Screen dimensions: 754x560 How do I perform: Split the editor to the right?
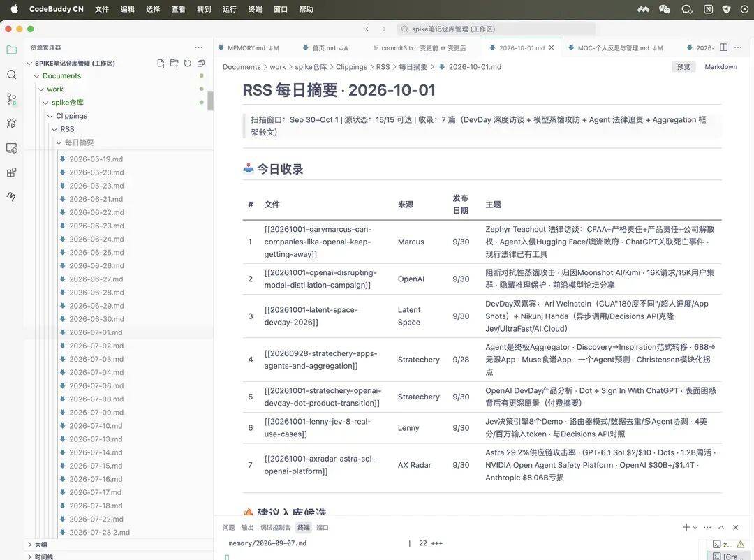pyautogui.click(x=723, y=47)
